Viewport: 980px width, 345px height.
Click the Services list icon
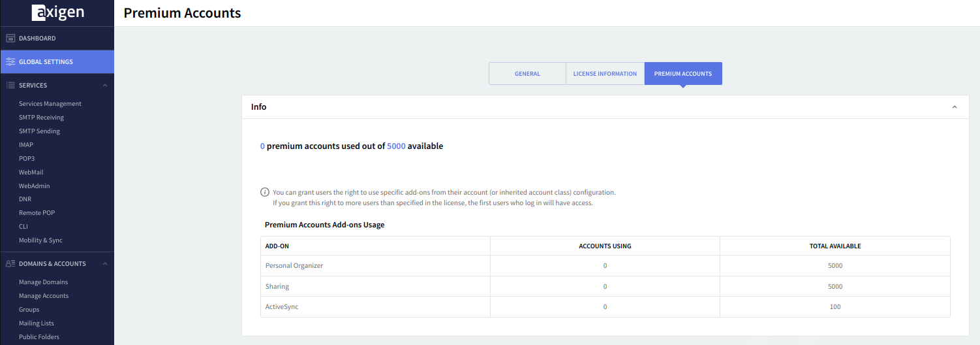10,86
